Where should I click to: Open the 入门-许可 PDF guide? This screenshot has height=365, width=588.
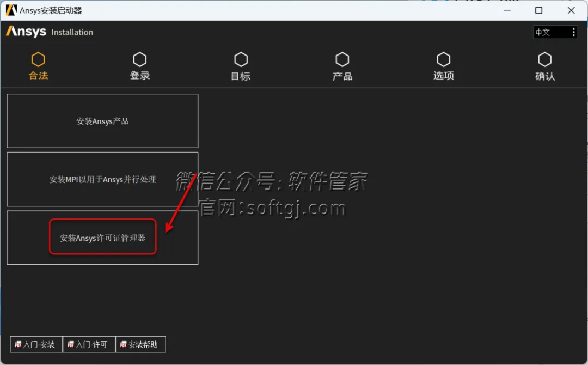[x=89, y=344]
